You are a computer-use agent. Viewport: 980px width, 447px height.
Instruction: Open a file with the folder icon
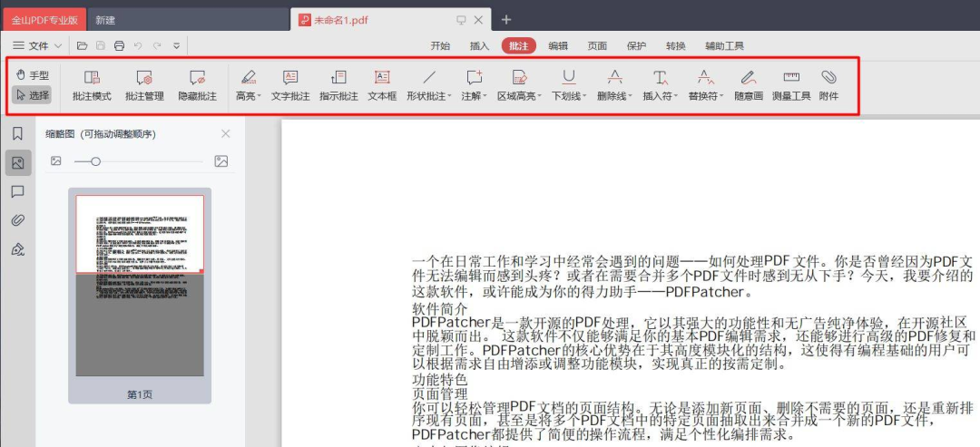pyautogui.click(x=82, y=45)
